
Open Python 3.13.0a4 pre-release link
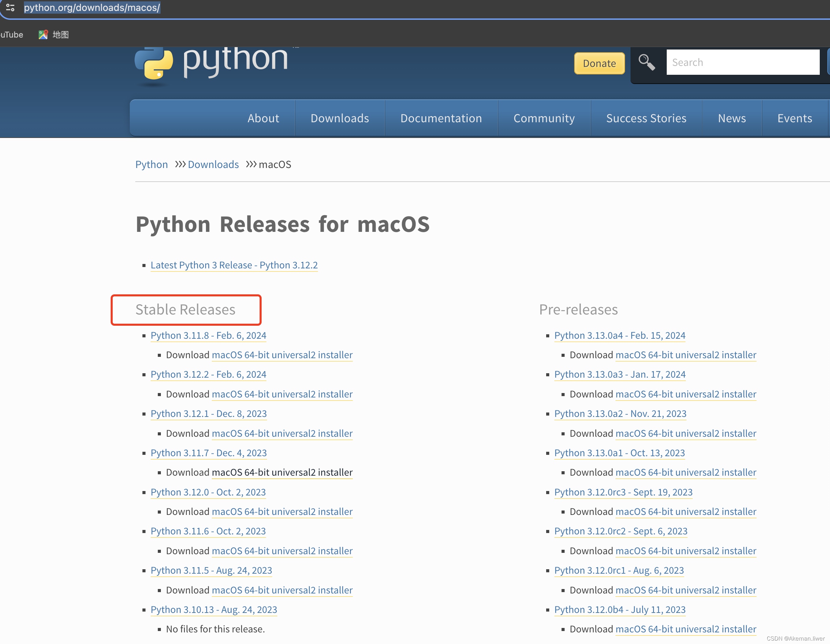click(x=620, y=335)
